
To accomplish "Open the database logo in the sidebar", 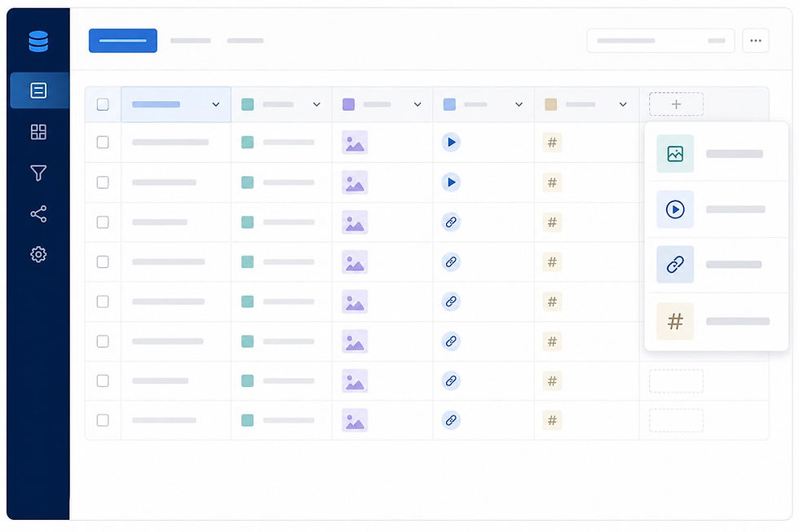I will (x=38, y=42).
